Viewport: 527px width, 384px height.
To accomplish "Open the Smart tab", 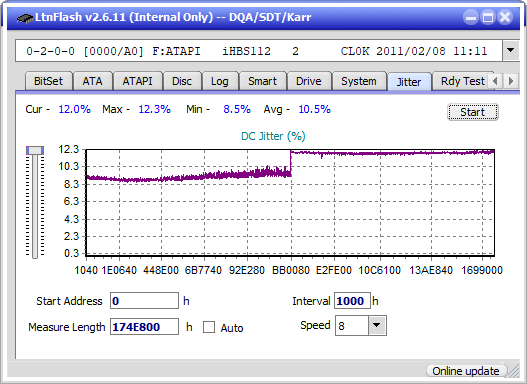I will (262, 81).
